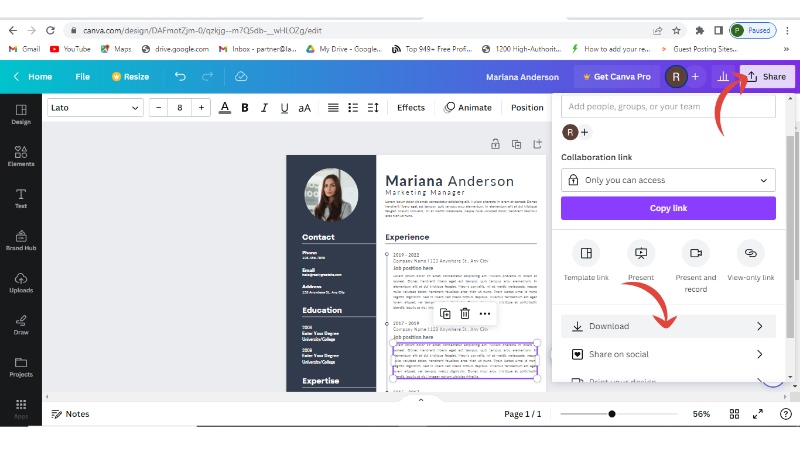Toggle underline text formatting
The width and height of the screenshot is (800, 449).
284,108
